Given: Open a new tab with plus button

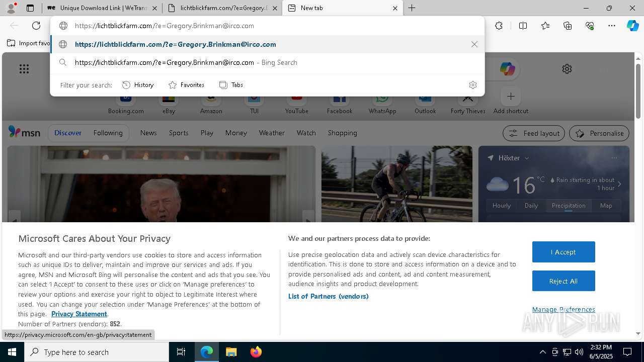Looking at the screenshot, I should [412, 8].
